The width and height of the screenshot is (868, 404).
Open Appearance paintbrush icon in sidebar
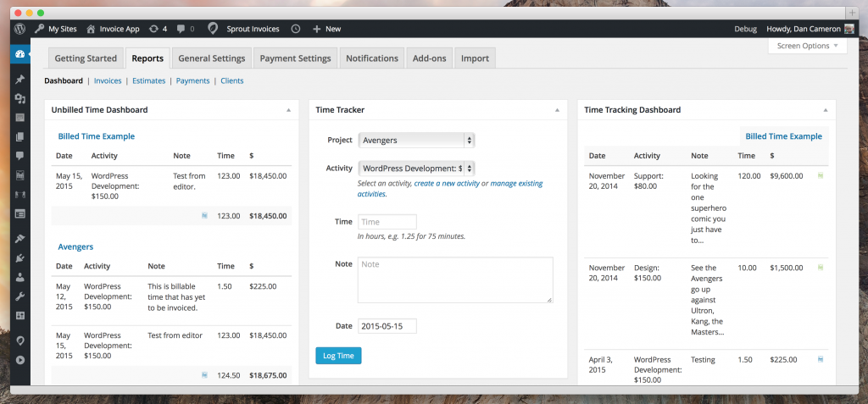click(x=20, y=239)
